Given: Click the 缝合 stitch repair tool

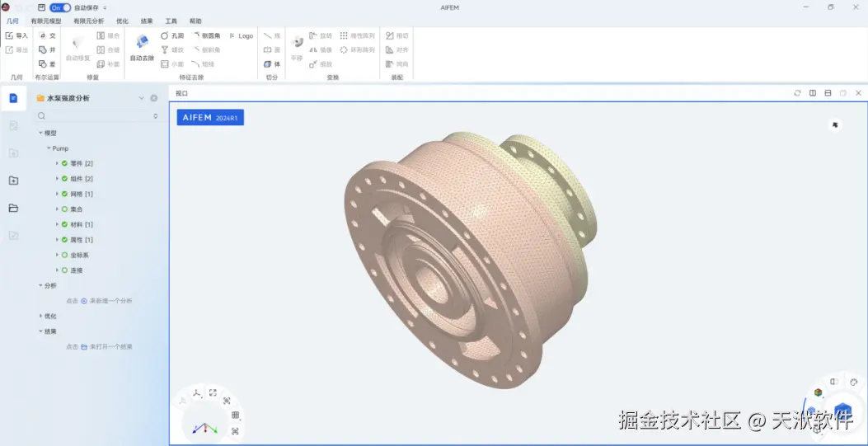Looking at the screenshot, I should 108,35.
